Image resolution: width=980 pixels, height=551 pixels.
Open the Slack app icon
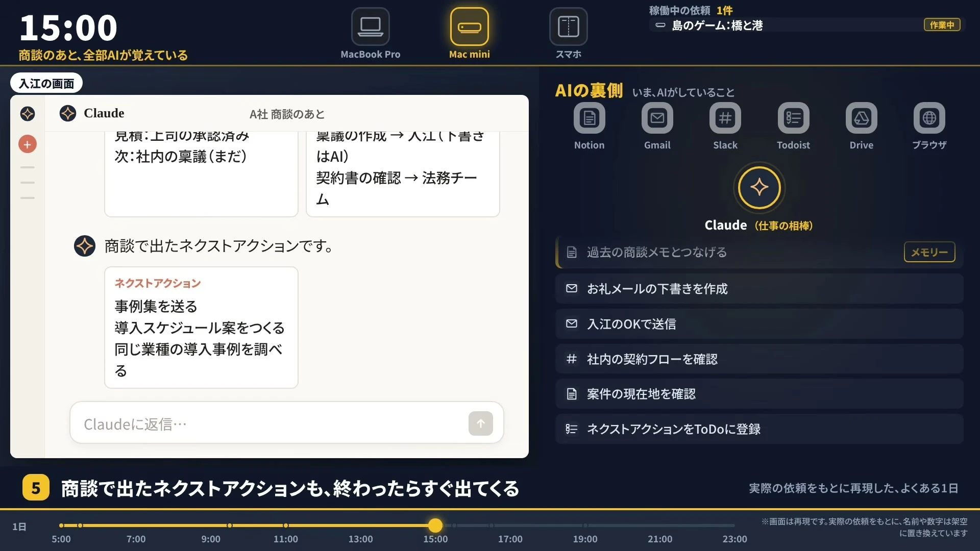725,118
